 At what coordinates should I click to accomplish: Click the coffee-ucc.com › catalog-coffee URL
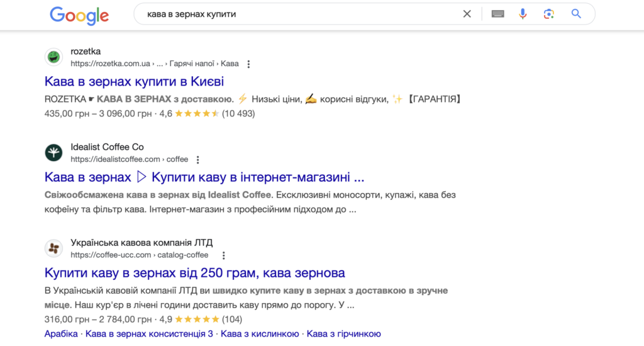click(139, 255)
